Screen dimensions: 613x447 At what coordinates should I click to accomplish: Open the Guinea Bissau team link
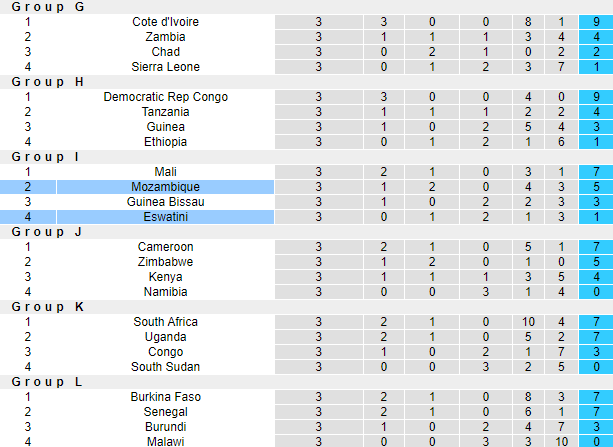(165, 202)
